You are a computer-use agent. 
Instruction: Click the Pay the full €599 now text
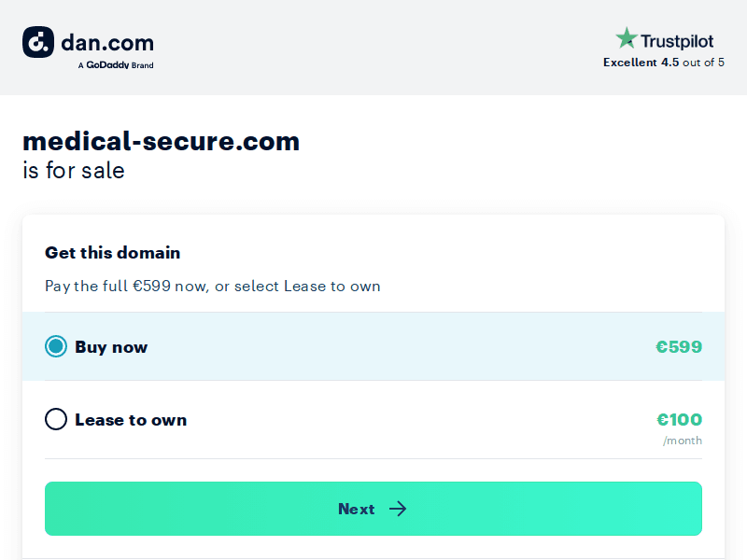212,286
